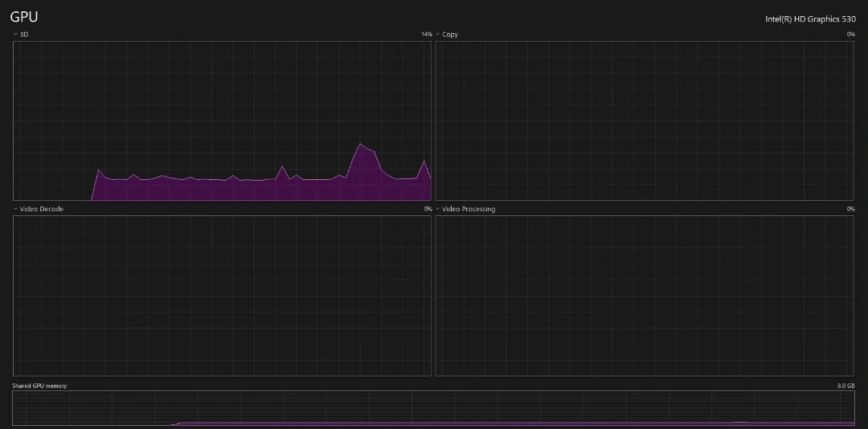
Task: Click the Video Processing graph
Action: point(645,296)
